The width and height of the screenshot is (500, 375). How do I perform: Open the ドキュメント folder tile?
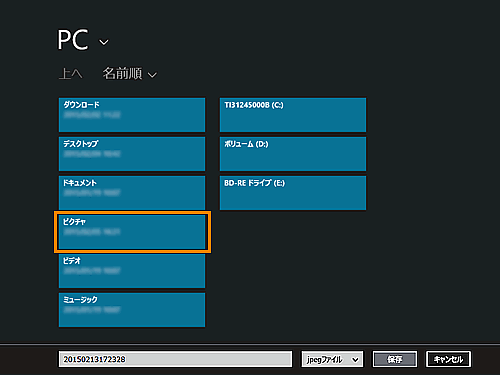[132, 193]
